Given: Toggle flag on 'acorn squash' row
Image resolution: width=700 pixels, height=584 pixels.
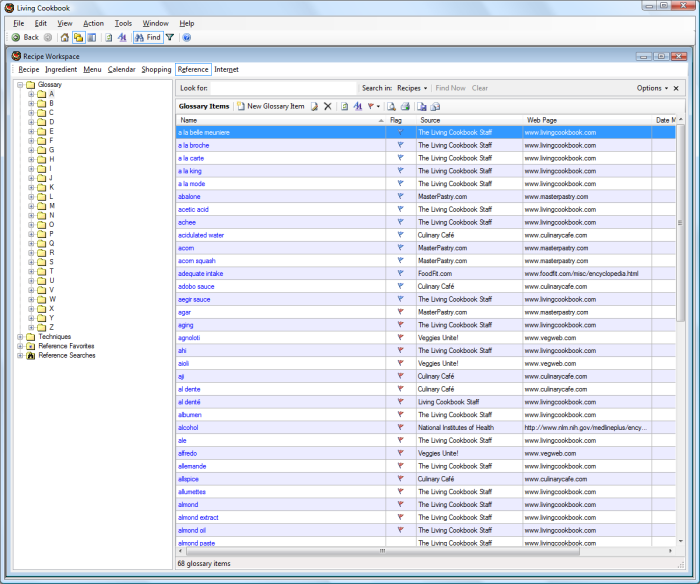Looking at the screenshot, I should click(400, 260).
